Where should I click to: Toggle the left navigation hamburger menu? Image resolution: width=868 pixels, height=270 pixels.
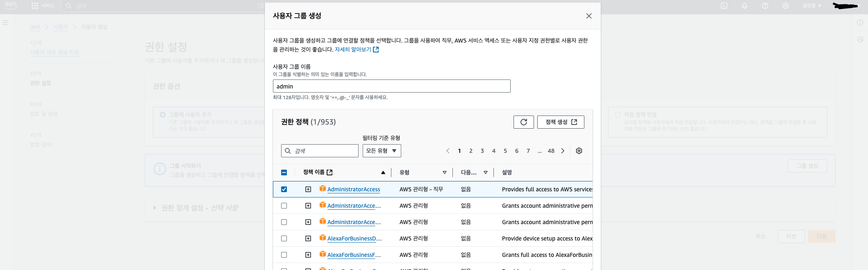tap(5, 23)
